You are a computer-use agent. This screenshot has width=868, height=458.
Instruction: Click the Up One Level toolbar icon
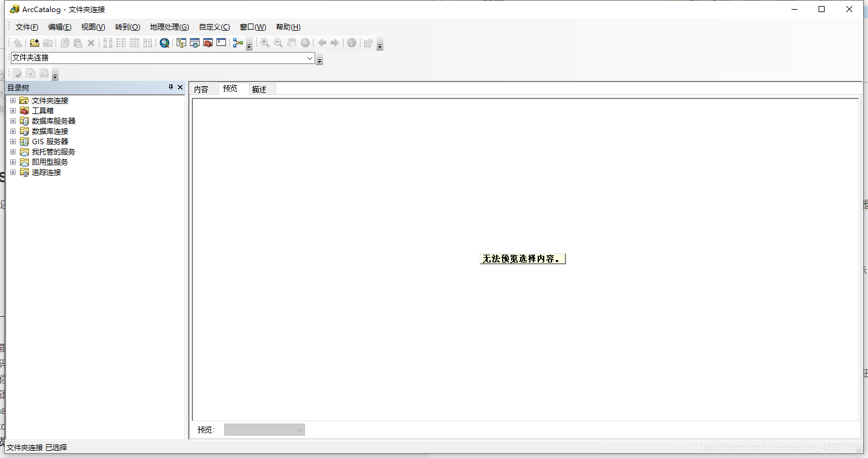(18, 43)
